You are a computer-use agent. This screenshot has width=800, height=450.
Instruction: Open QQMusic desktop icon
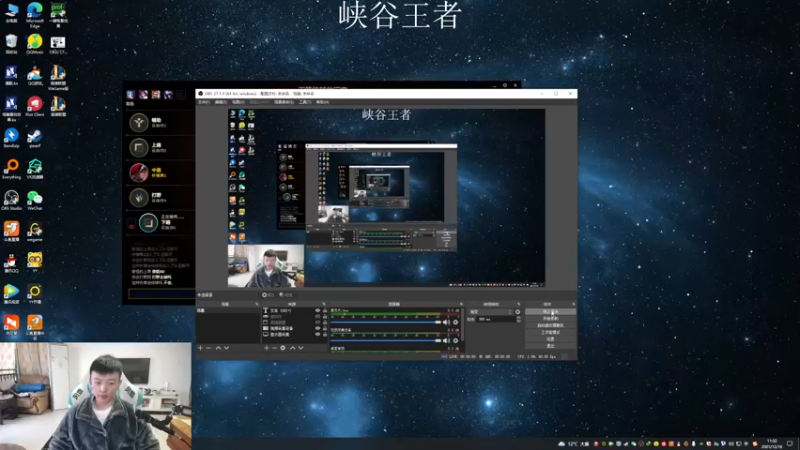click(x=35, y=44)
